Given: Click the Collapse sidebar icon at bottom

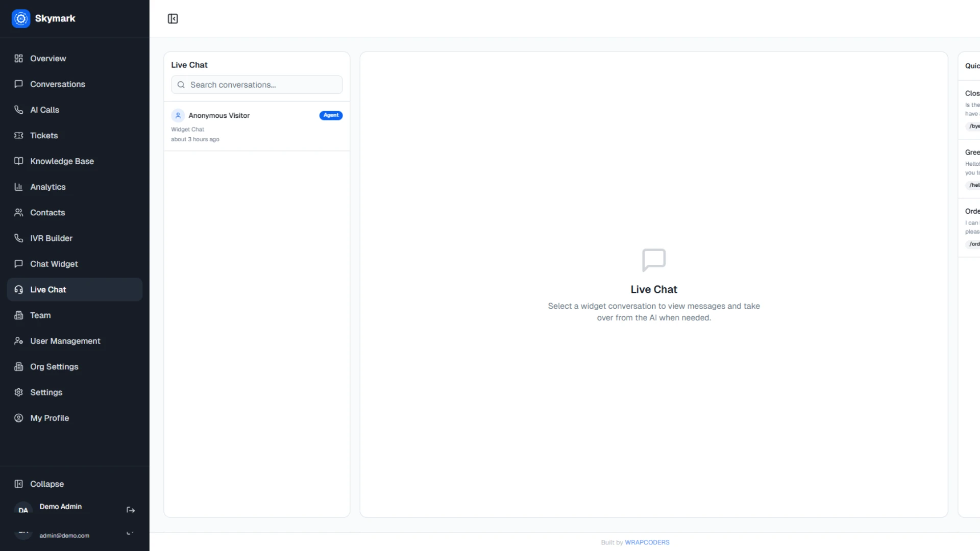Looking at the screenshot, I should click(x=19, y=484).
